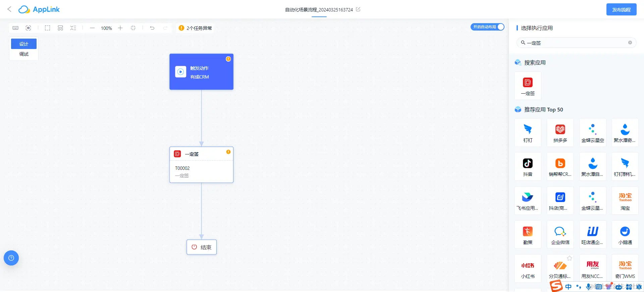Choose the 拼多多 app

coord(560,133)
